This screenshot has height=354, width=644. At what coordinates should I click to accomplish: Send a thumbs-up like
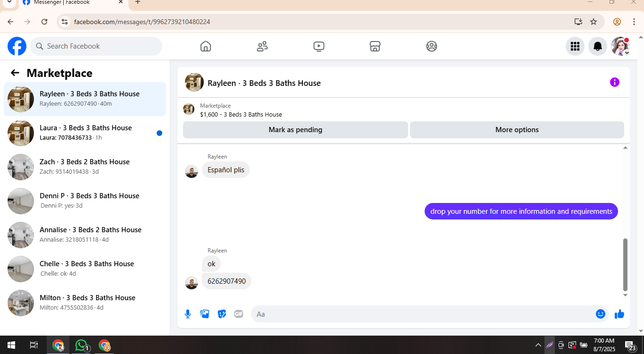tap(619, 314)
